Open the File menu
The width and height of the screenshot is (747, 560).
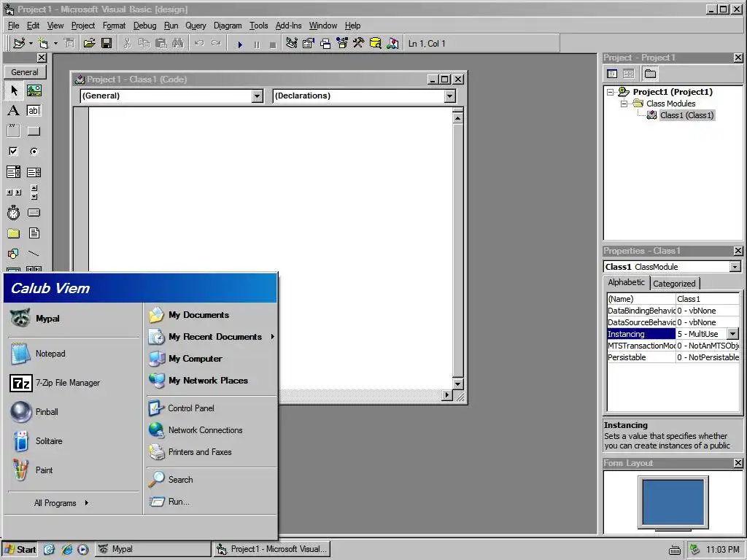point(13,26)
